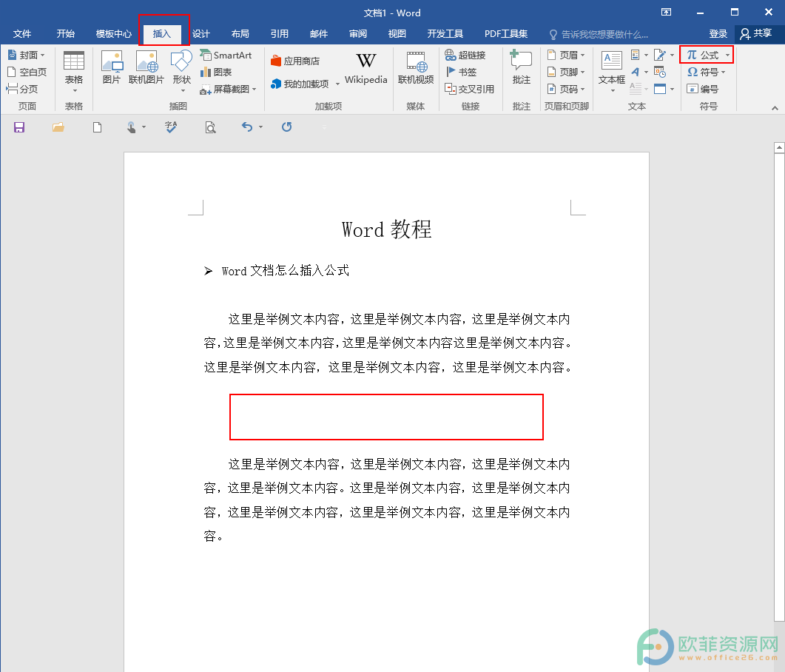The image size is (785, 672).
Task: Select the Insert (插入) tab
Action: (162, 34)
